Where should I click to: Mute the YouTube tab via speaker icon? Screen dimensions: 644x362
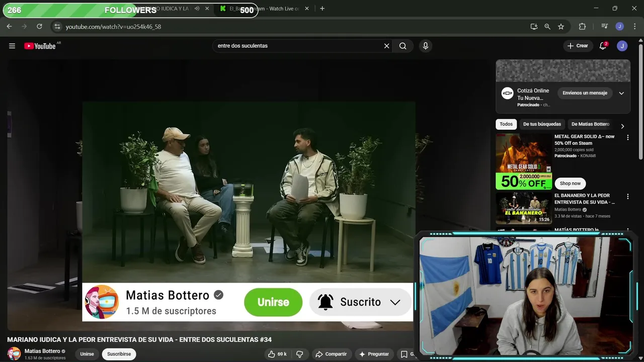197,9
